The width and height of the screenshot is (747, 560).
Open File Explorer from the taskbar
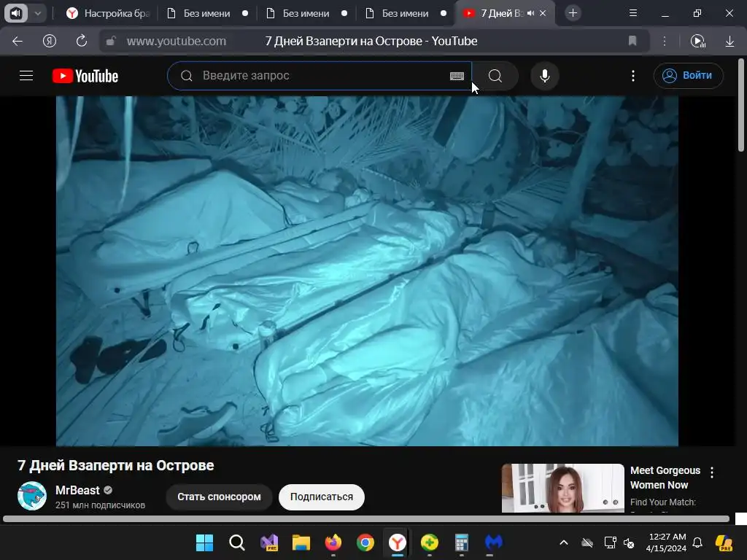tap(301, 542)
